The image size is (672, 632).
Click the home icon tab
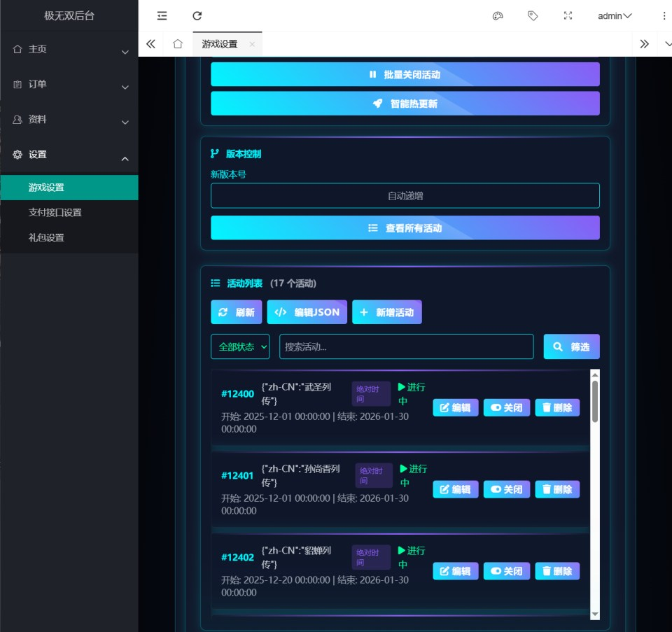178,43
